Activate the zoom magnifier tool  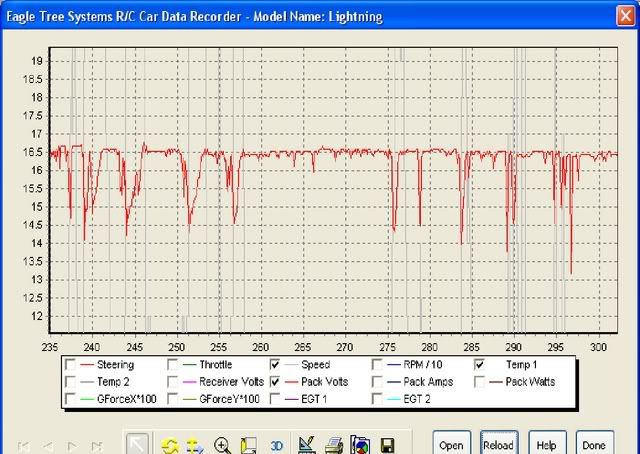click(x=222, y=445)
